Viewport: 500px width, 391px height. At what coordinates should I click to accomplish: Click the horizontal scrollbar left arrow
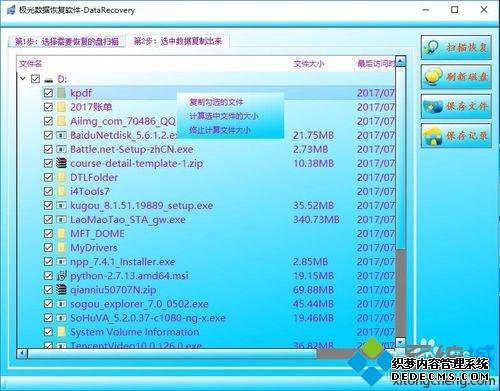[x=22, y=353]
